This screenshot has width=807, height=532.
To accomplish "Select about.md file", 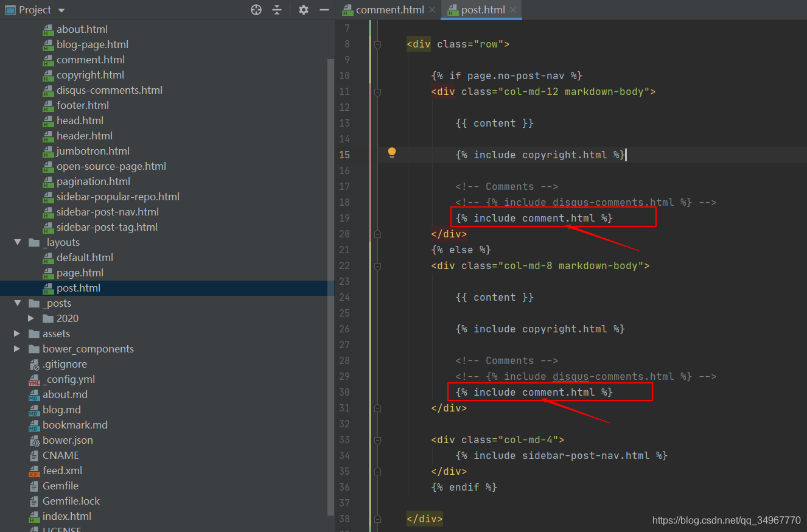I will coord(65,394).
